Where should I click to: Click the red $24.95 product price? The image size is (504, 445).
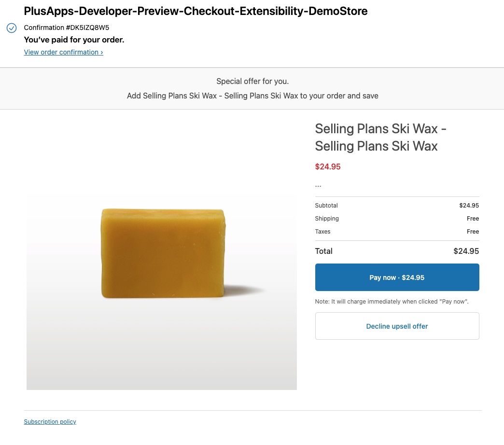[328, 167]
